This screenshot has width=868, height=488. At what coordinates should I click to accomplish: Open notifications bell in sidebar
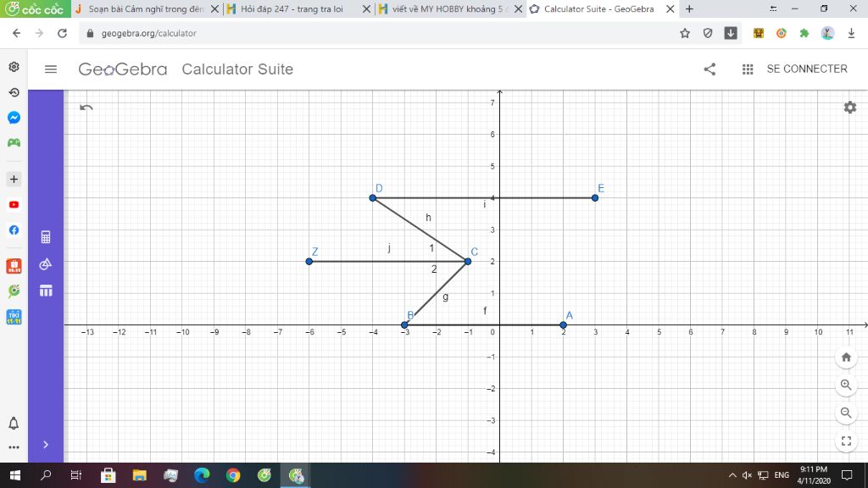click(14, 424)
